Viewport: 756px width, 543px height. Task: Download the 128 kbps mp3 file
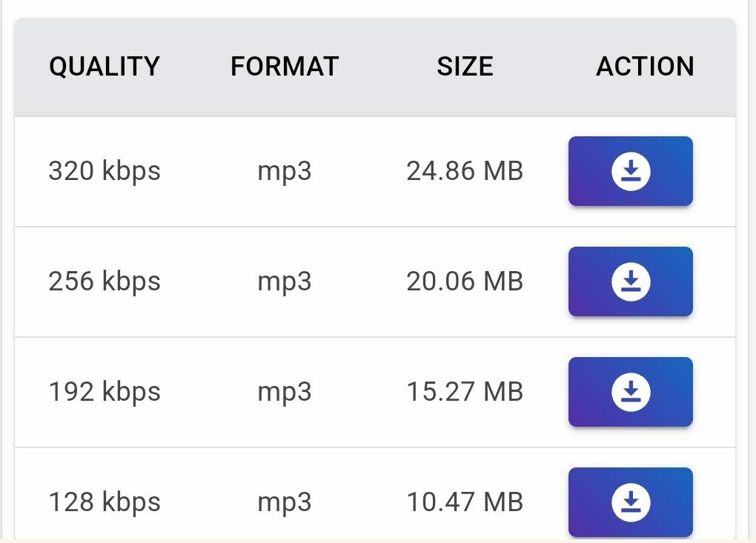click(631, 502)
